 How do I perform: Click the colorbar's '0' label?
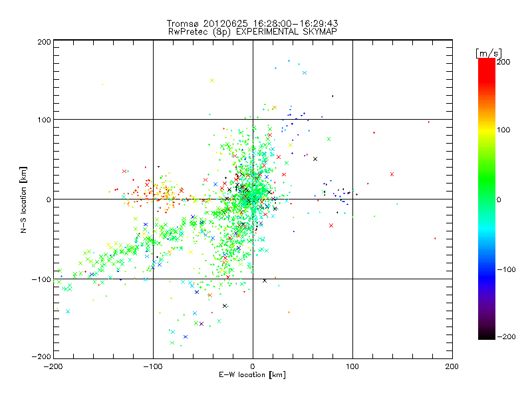499,199
